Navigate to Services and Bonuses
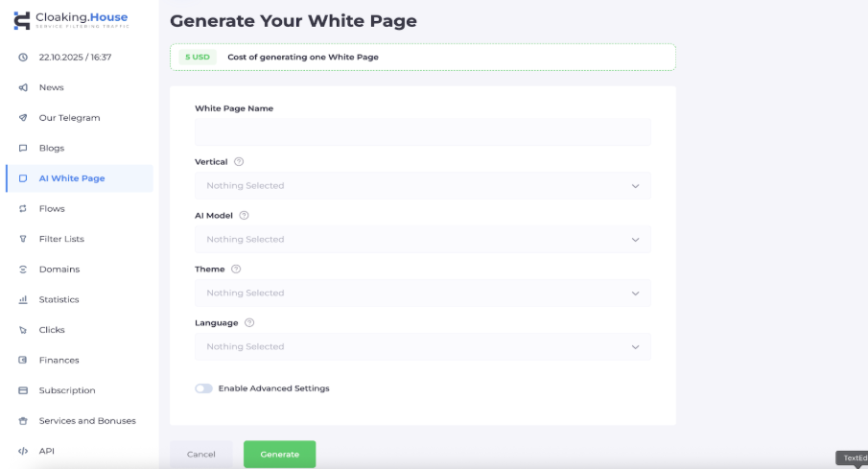This screenshot has width=868, height=469. (x=87, y=421)
